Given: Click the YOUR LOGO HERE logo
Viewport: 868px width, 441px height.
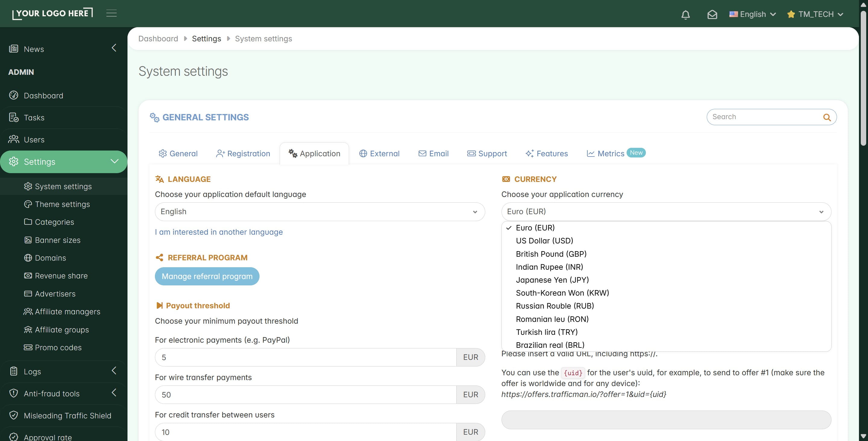Looking at the screenshot, I should coord(52,14).
